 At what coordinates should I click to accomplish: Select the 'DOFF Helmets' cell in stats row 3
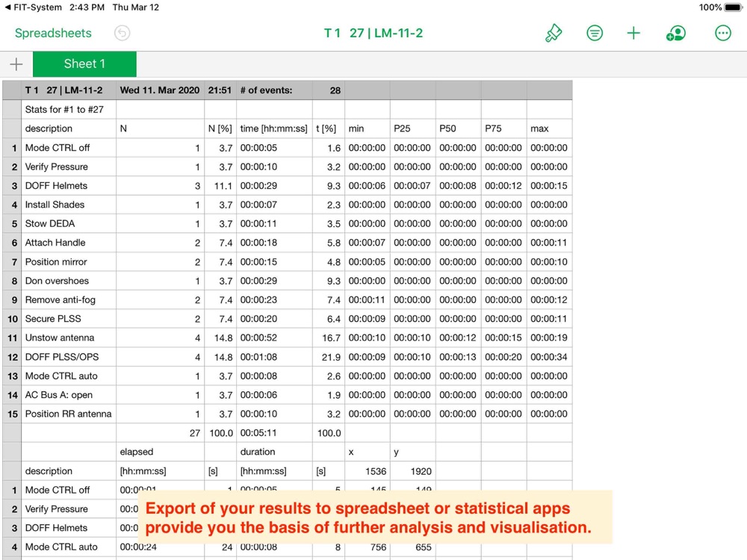(69, 186)
